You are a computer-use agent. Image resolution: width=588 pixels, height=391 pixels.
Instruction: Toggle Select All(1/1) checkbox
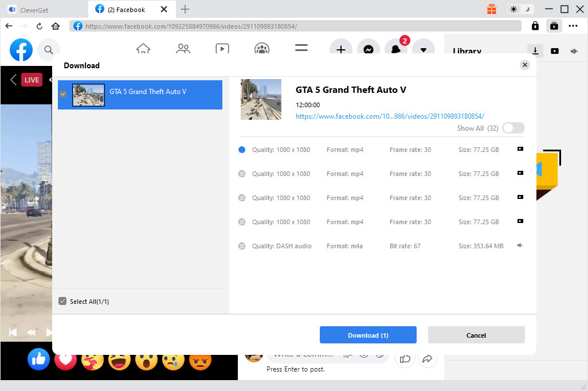[62, 301]
